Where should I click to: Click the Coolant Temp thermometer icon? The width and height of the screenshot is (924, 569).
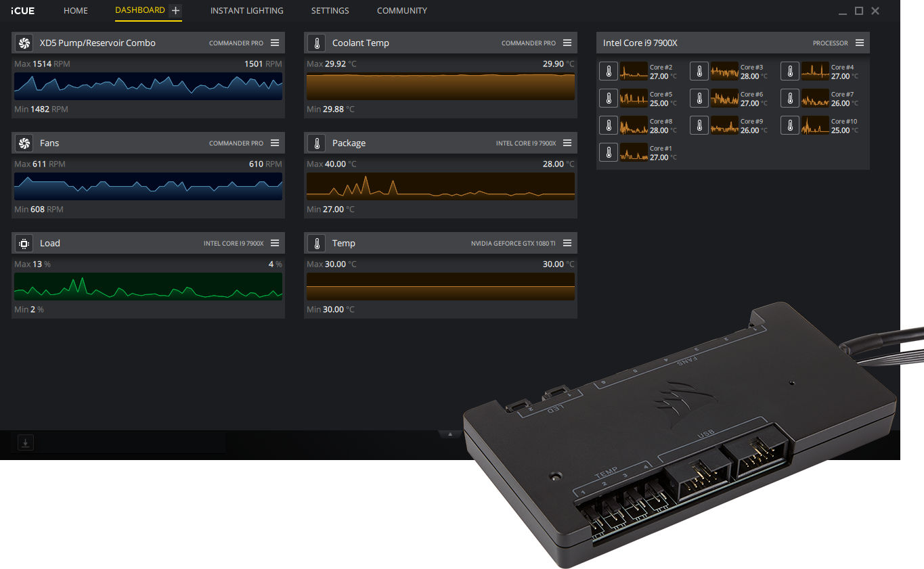coord(316,43)
